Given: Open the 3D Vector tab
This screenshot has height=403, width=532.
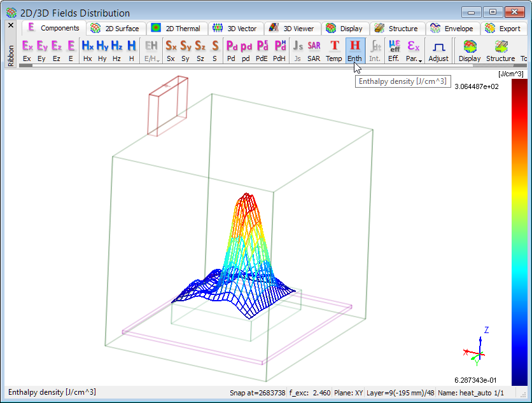Looking at the screenshot, I should (235, 29).
